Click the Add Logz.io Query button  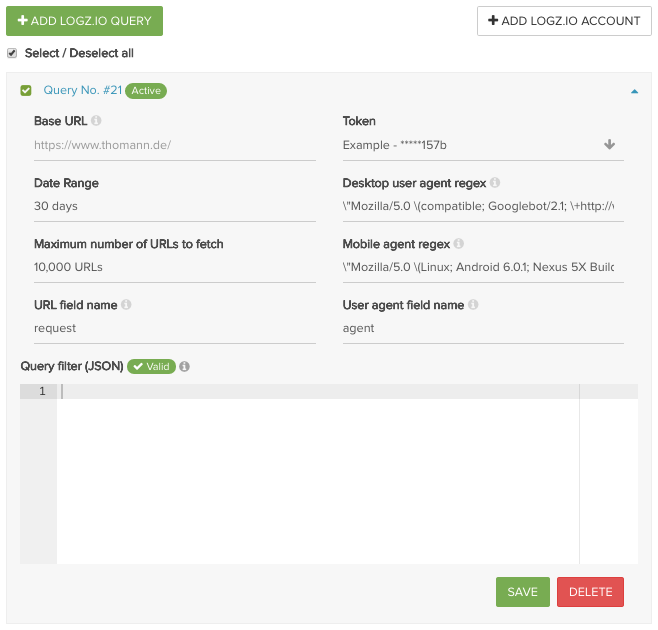84,21
